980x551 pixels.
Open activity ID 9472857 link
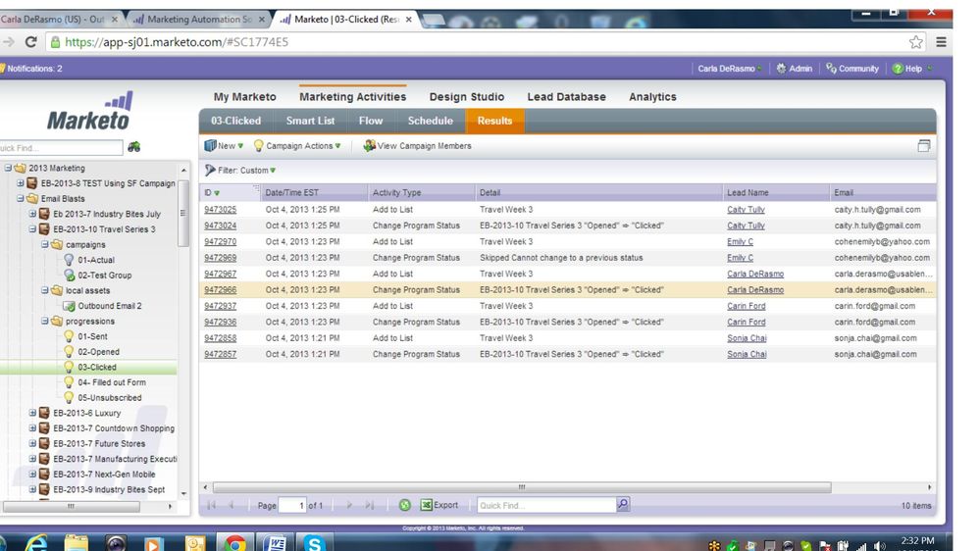pos(220,354)
